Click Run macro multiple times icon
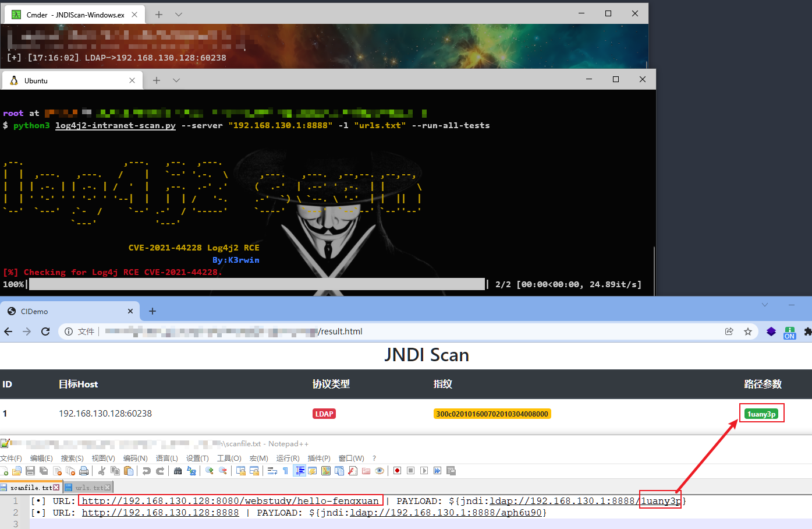The height and width of the screenshot is (529, 812). coord(438,471)
